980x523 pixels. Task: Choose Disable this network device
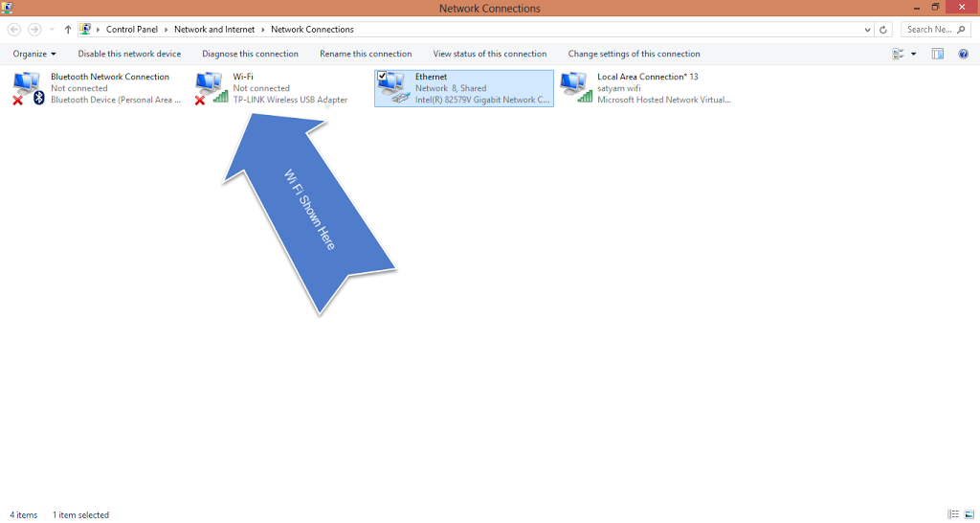tap(129, 54)
